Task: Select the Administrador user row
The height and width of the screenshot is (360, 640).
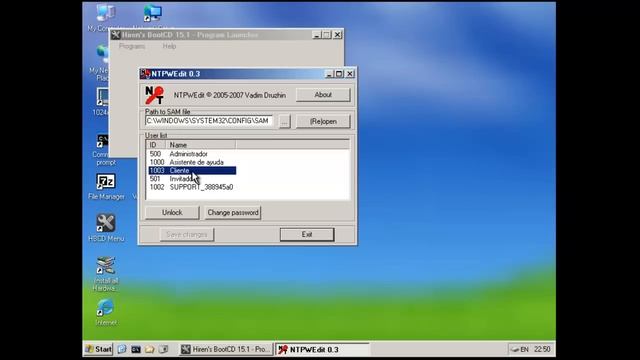Action: (x=192, y=154)
